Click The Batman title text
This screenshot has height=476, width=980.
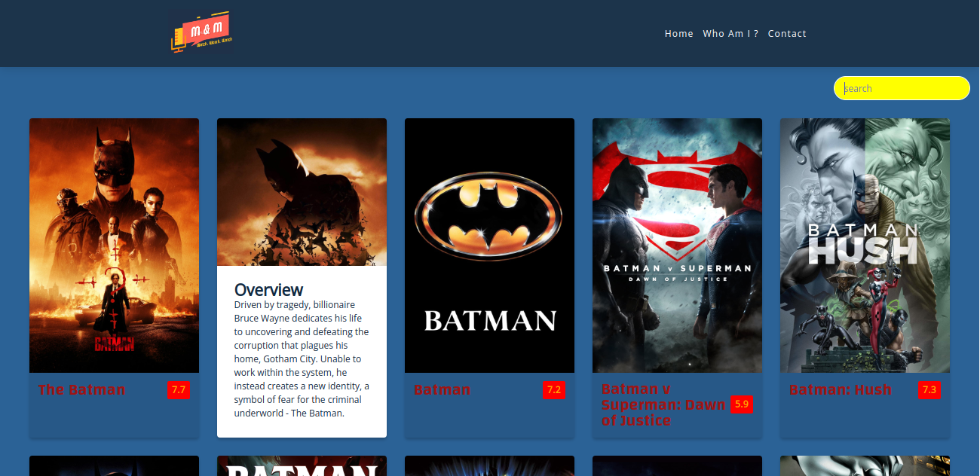tap(81, 389)
